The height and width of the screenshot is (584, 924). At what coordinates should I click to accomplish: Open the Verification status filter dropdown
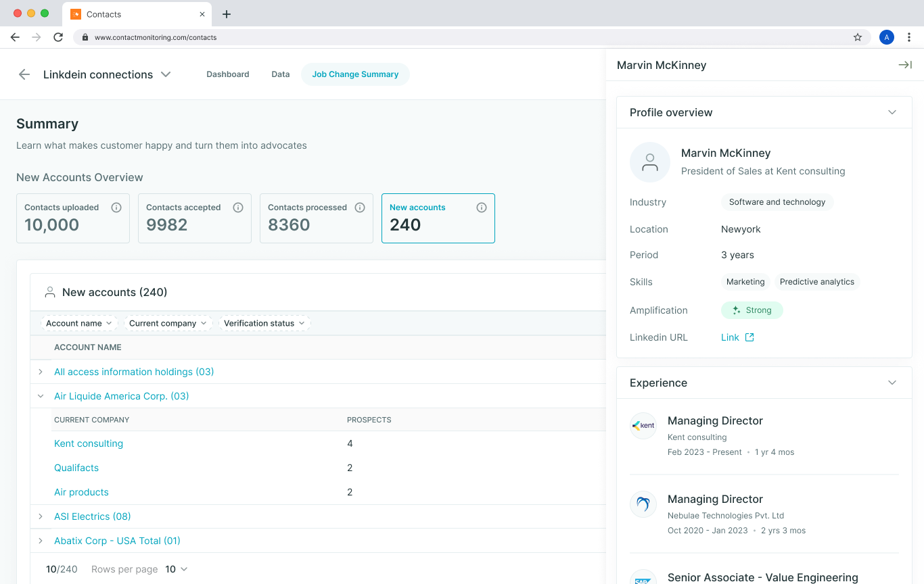(264, 323)
